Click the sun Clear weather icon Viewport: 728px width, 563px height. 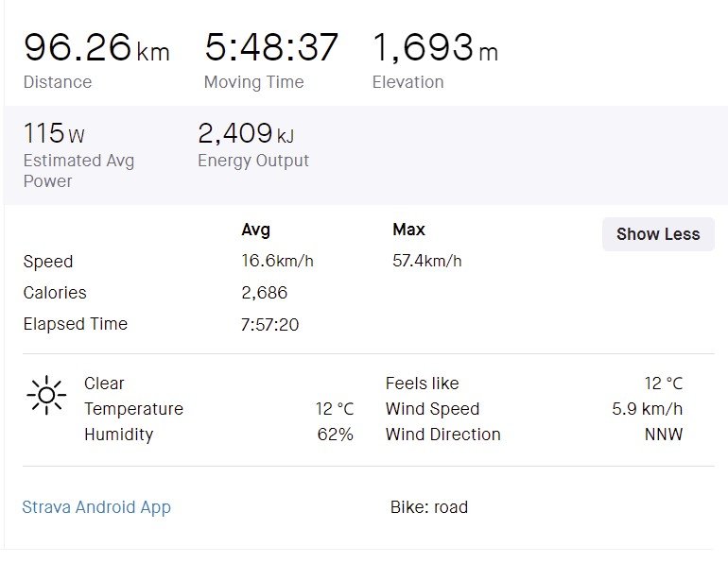pos(46,395)
